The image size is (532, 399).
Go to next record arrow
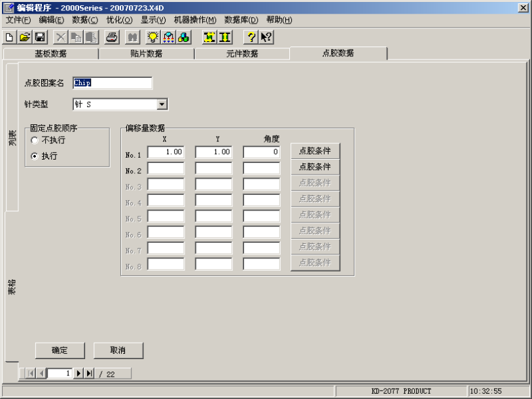tap(79, 373)
